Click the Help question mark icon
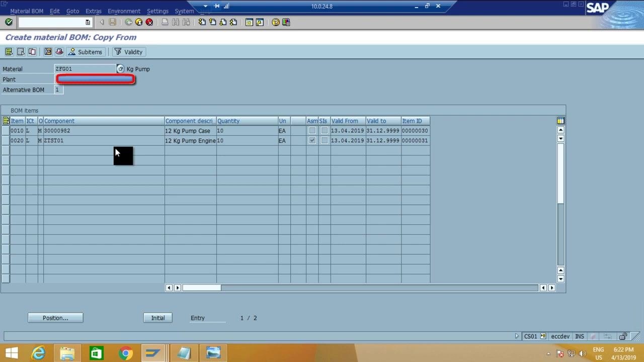The width and height of the screenshot is (644, 362). click(x=275, y=22)
